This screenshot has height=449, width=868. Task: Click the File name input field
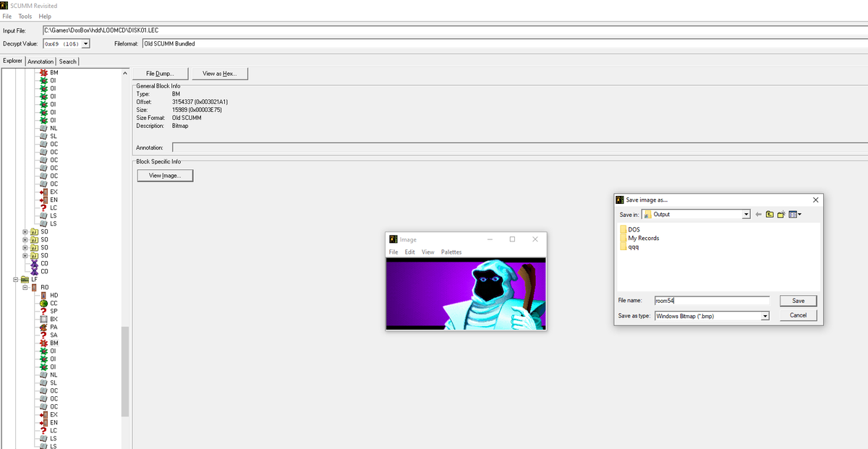coord(711,301)
